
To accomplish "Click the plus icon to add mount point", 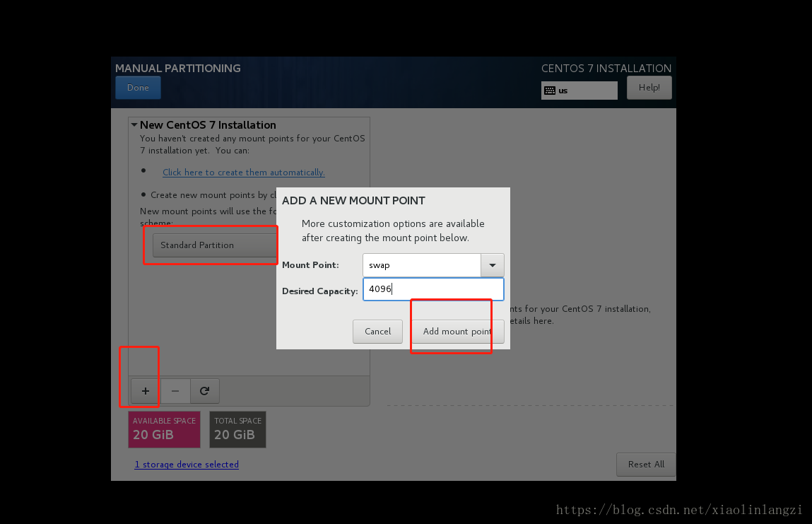I will click(x=146, y=391).
